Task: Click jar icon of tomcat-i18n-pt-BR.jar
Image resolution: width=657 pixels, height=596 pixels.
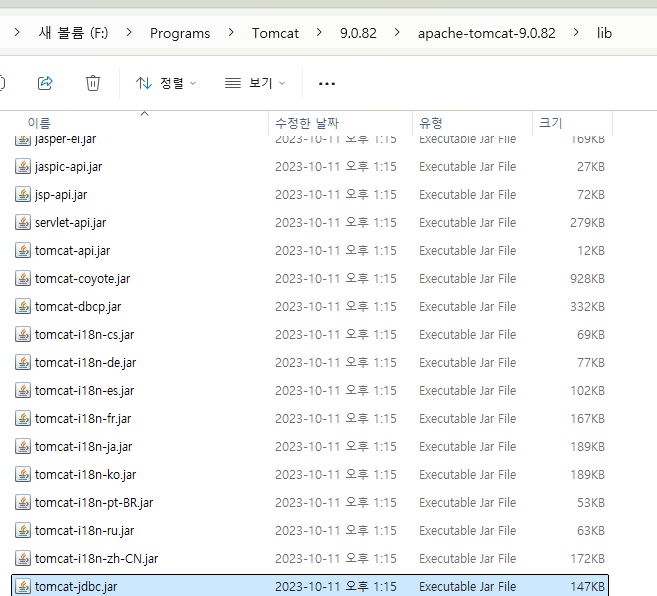Action: tap(23, 503)
